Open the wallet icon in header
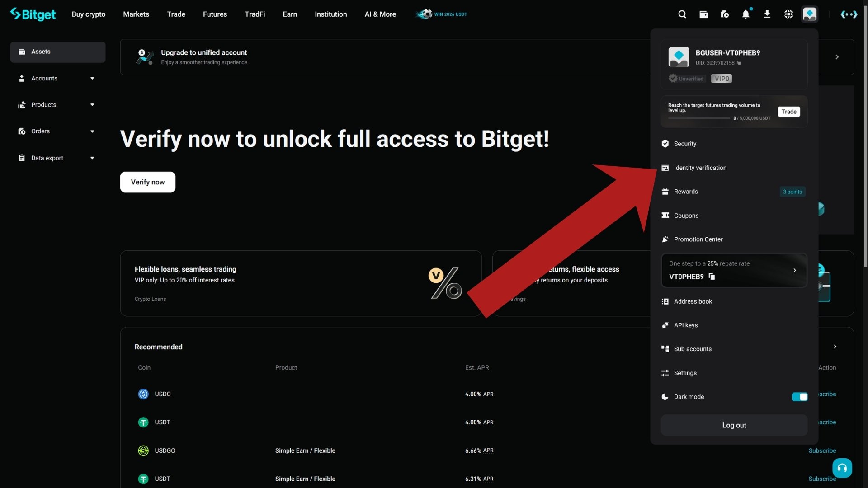Image resolution: width=868 pixels, height=488 pixels. (x=703, y=14)
